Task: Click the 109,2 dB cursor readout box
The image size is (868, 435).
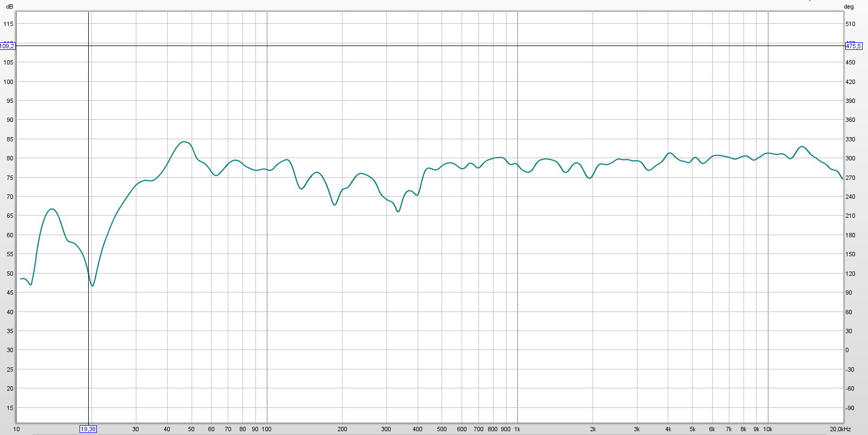Action: [x=8, y=46]
